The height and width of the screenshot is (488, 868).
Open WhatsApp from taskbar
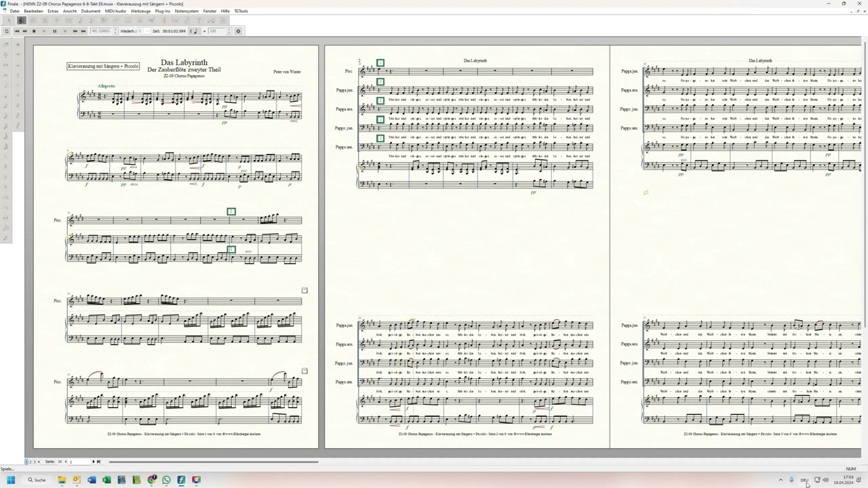[x=166, y=480]
